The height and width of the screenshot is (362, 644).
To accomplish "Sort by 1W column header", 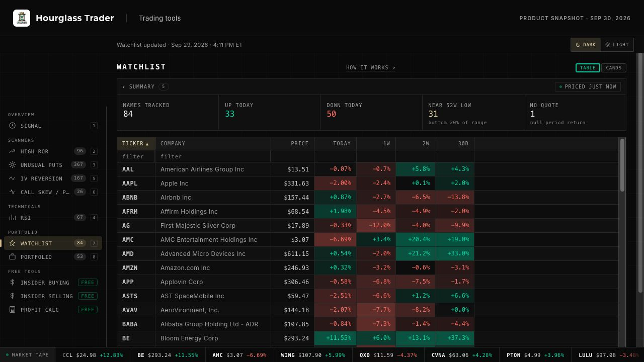I will pyautogui.click(x=376, y=144).
